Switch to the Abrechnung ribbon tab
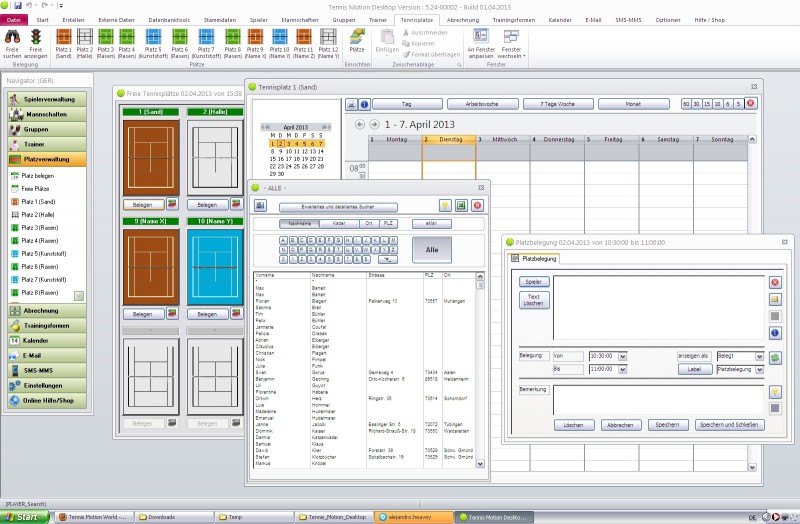The image size is (800, 524). point(462,19)
